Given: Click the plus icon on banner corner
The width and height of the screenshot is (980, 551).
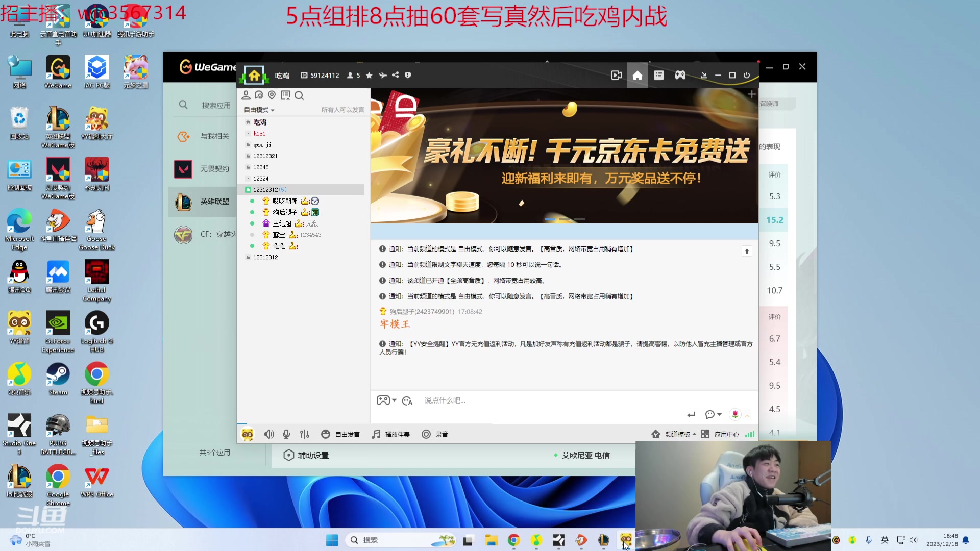Looking at the screenshot, I should [752, 94].
